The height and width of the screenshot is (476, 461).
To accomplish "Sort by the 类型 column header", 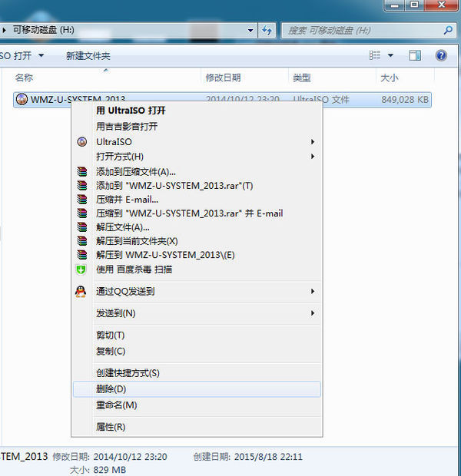I will 332,78.
